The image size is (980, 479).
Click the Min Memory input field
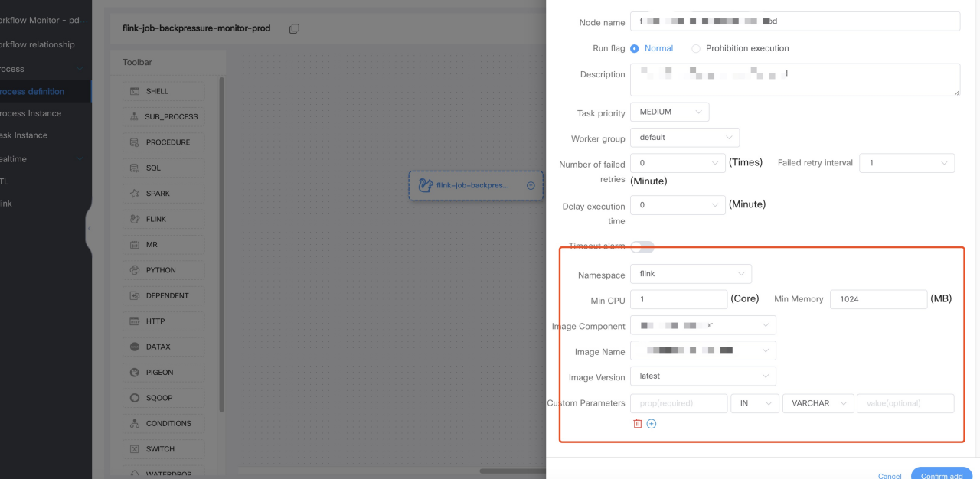878,299
